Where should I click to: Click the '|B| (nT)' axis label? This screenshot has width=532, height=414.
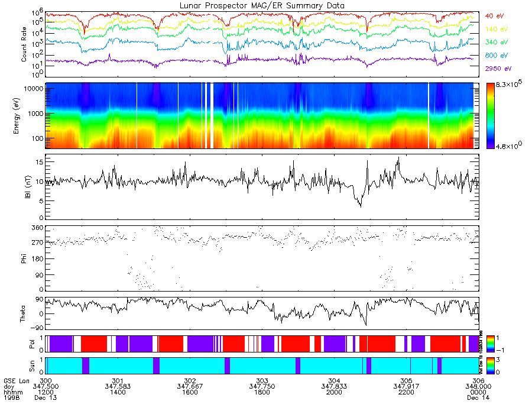(x=28, y=187)
